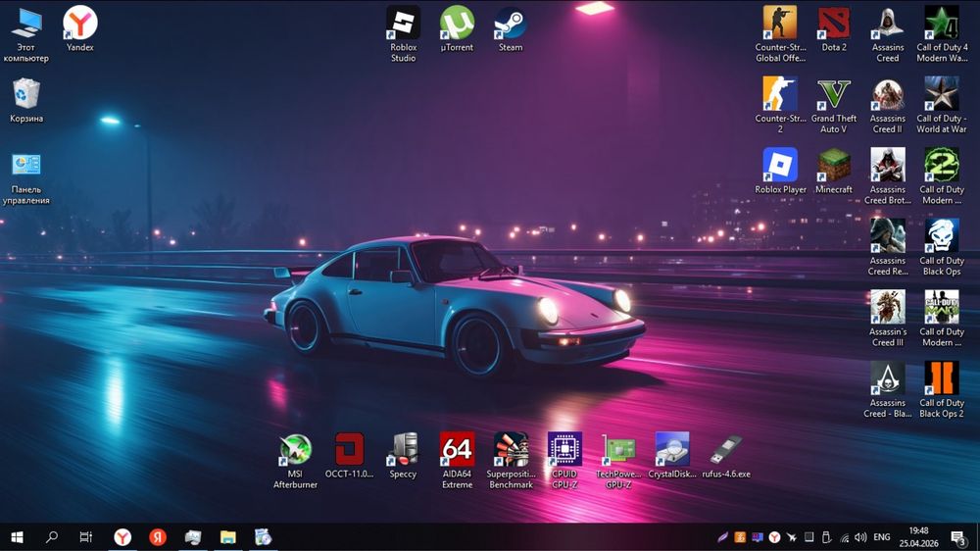Open the red Я Yandex taskbar icon
980x551 pixels.
[158, 536]
